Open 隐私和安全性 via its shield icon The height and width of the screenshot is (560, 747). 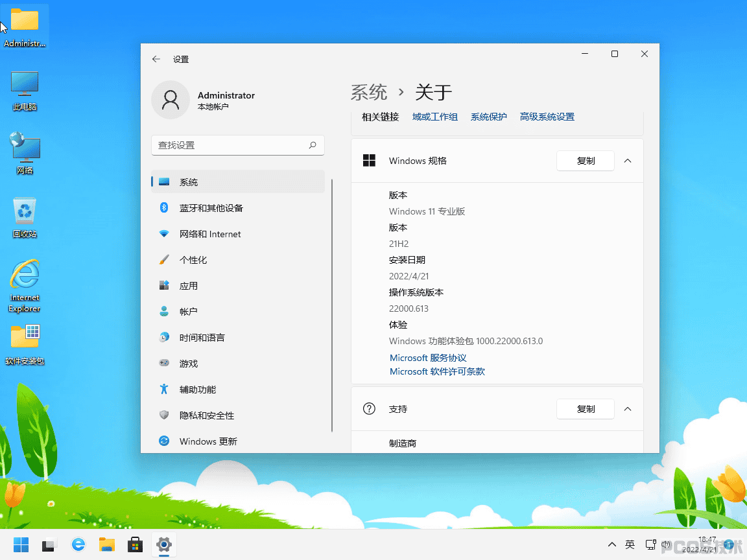pos(164,415)
